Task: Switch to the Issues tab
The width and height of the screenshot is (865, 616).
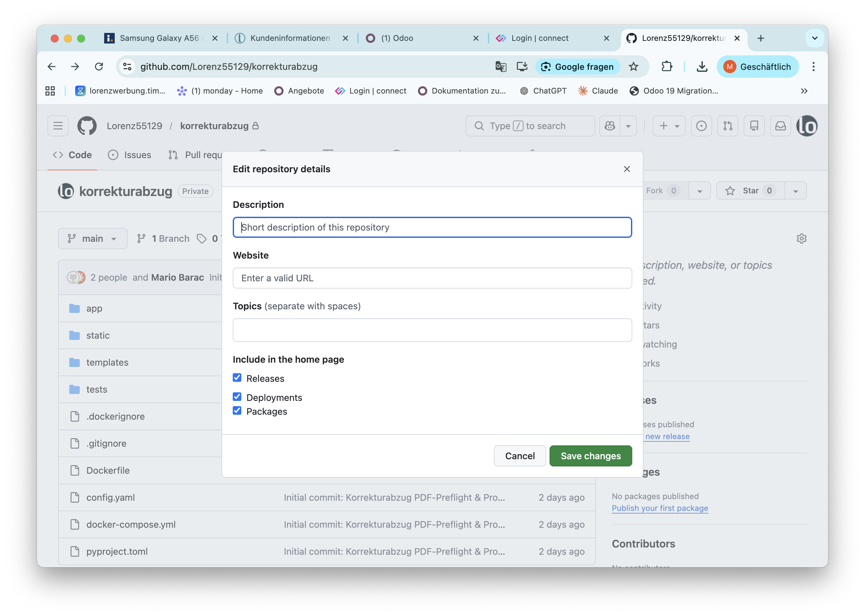Action: pos(130,155)
